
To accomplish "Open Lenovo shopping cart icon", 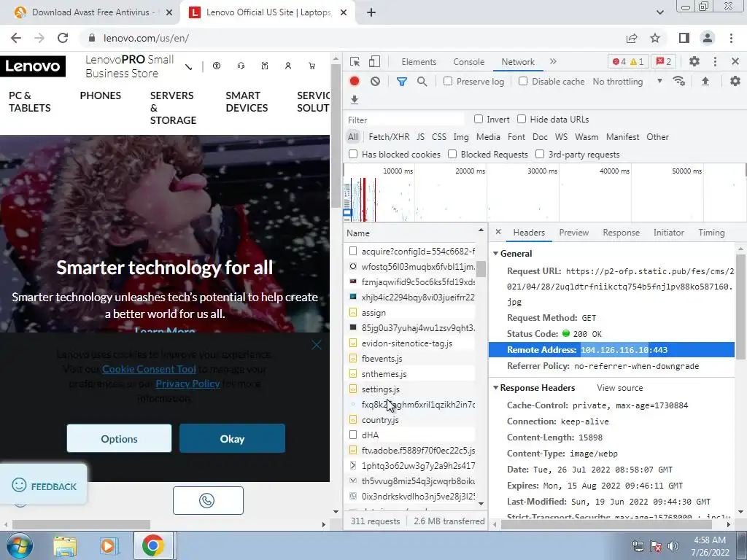I will tap(312, 66).
